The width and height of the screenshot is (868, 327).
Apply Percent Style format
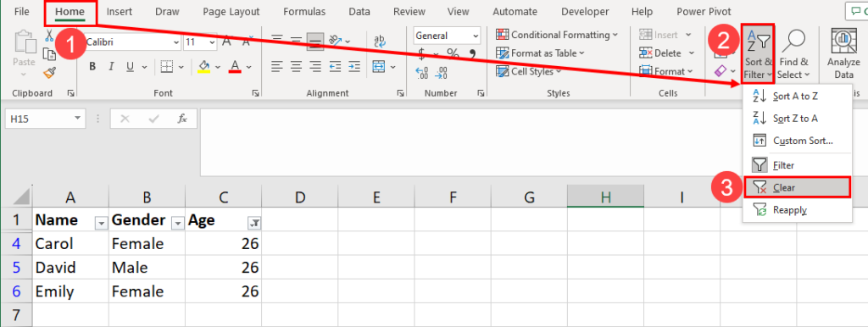(x=453, y=53)
